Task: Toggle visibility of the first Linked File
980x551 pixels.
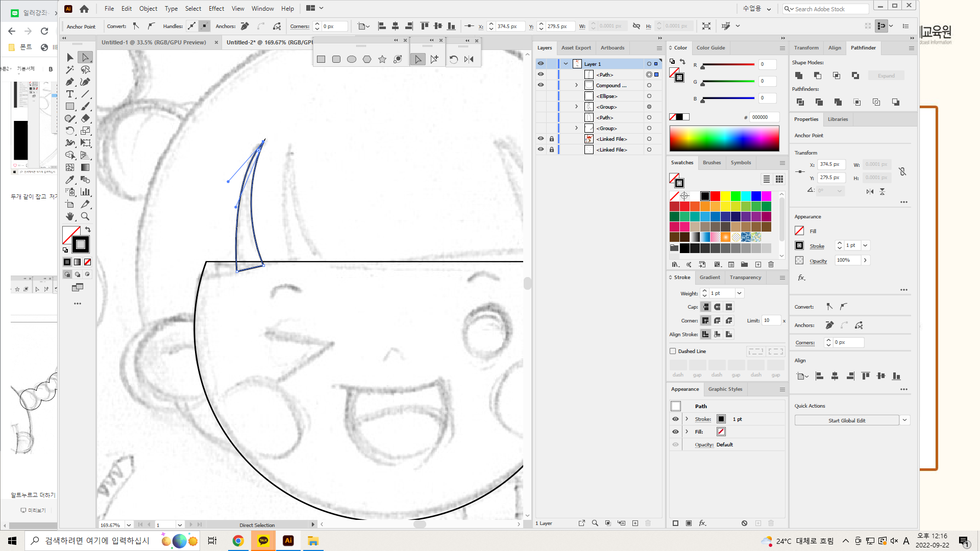Action: 541,139
